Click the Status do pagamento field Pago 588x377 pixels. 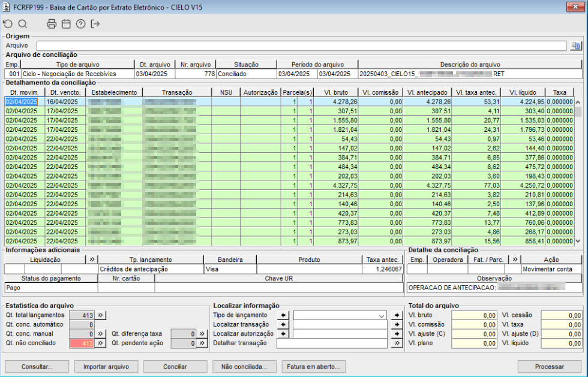(51, 288)
